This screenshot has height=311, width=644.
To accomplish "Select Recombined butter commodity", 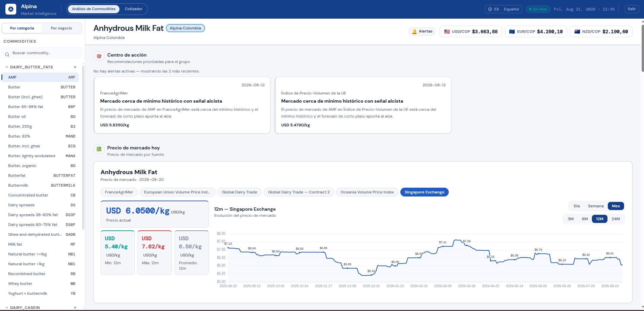I will [x=40, y=274].
